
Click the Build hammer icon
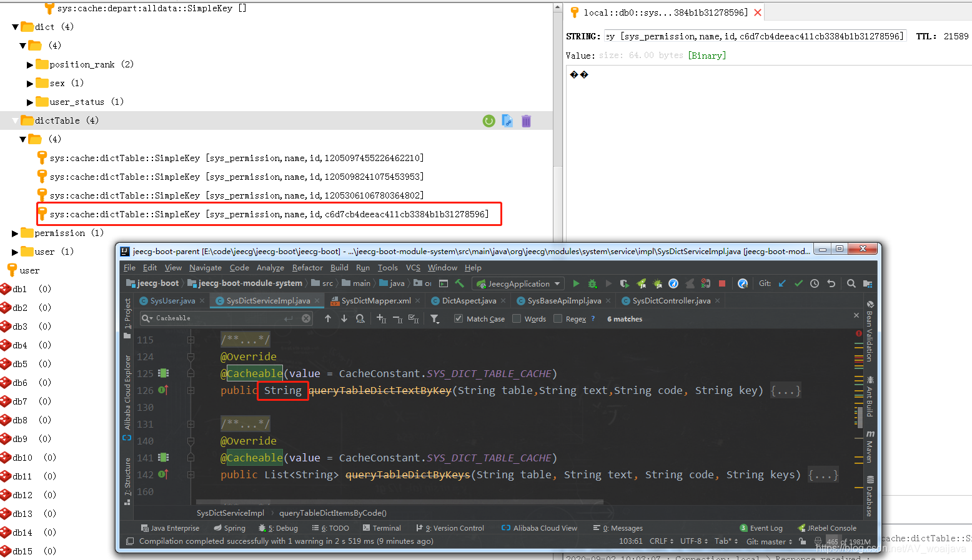click(x=460, y=283)
